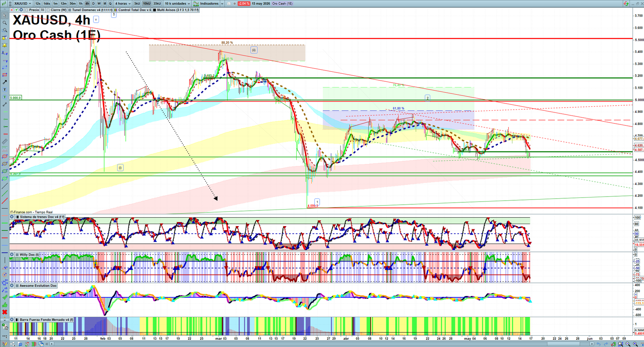Open the XAUUSD symbol dropdown
Viewport: 644px width, 347px height.
(x=23, y=3)
